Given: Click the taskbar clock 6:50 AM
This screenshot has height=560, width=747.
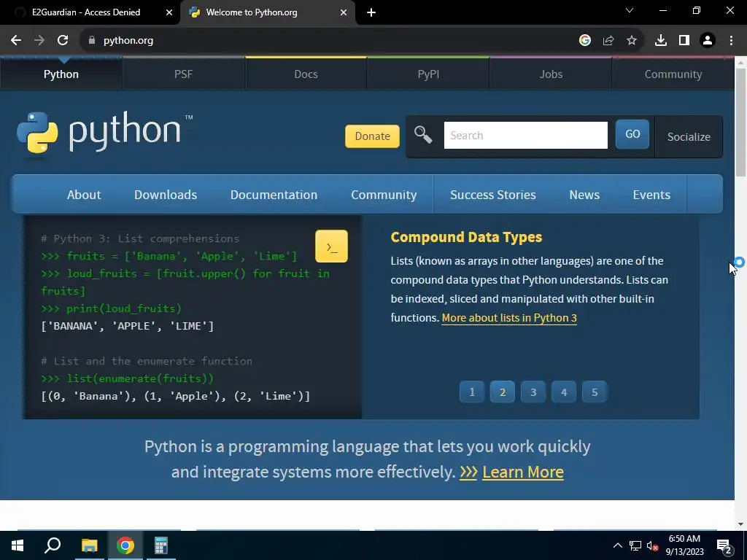Looking at the screenshot, I should click(684, 545).
